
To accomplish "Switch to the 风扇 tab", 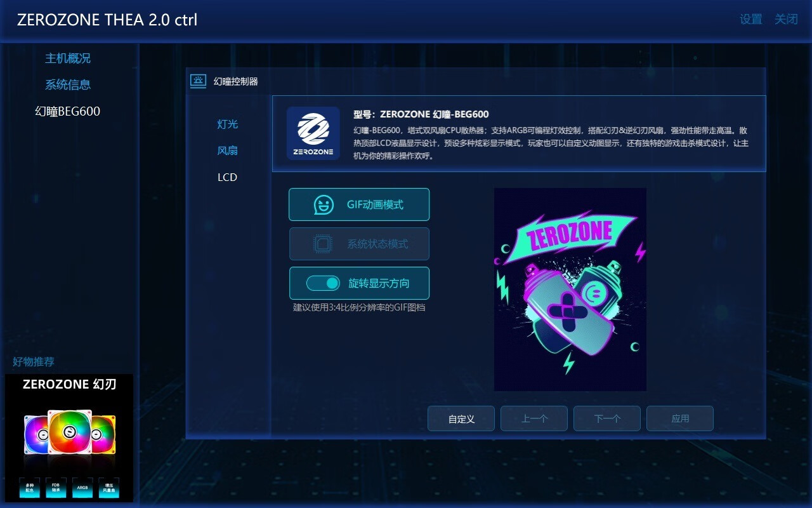I will (228, 150).
